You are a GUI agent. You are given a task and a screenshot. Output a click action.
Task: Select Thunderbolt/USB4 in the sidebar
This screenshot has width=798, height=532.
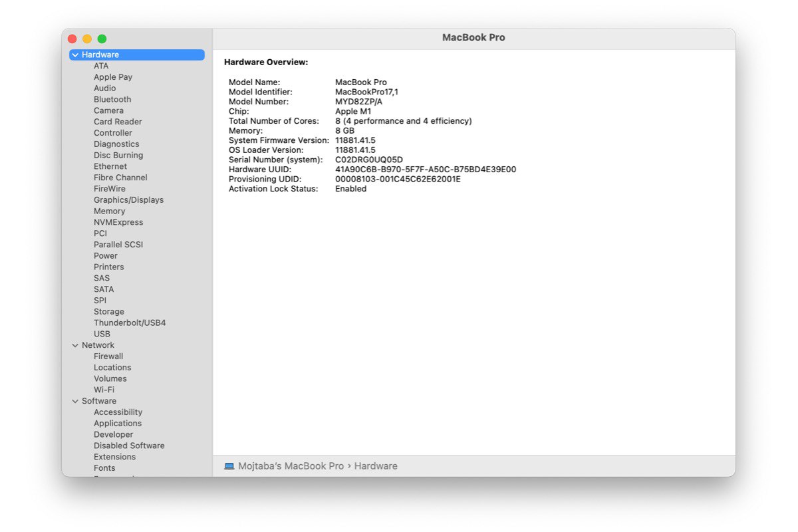coord(130,323)
